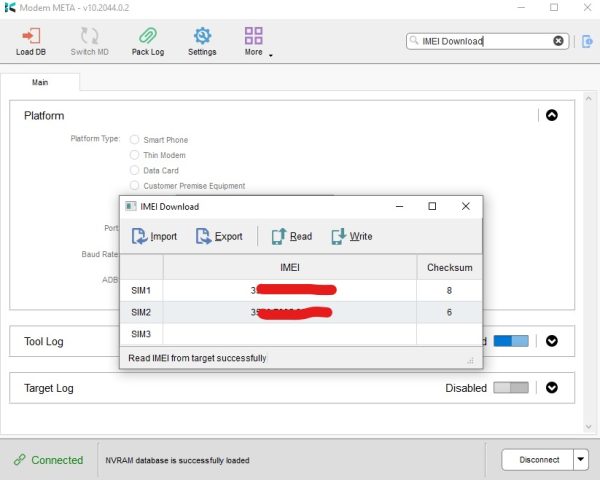The height and width of the screenshot is (480, 600).
Task: Open Pack Log tool
Action: (148, 41)
